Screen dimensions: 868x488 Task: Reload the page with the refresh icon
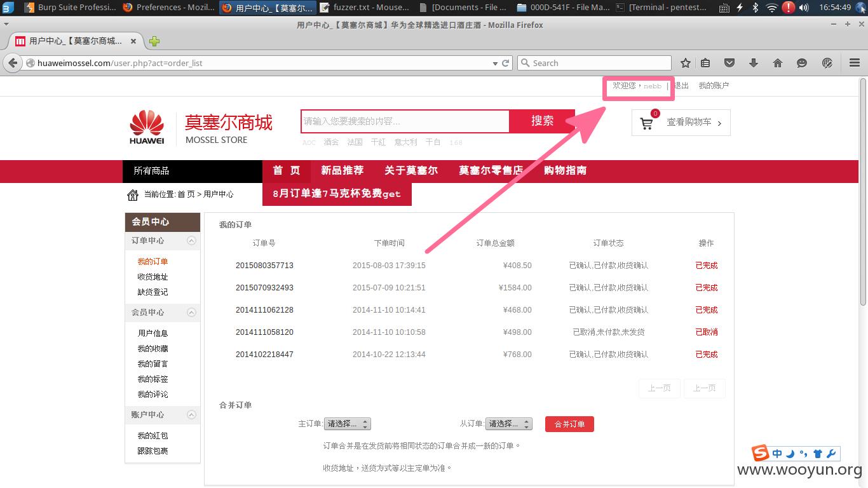point(506,63)
